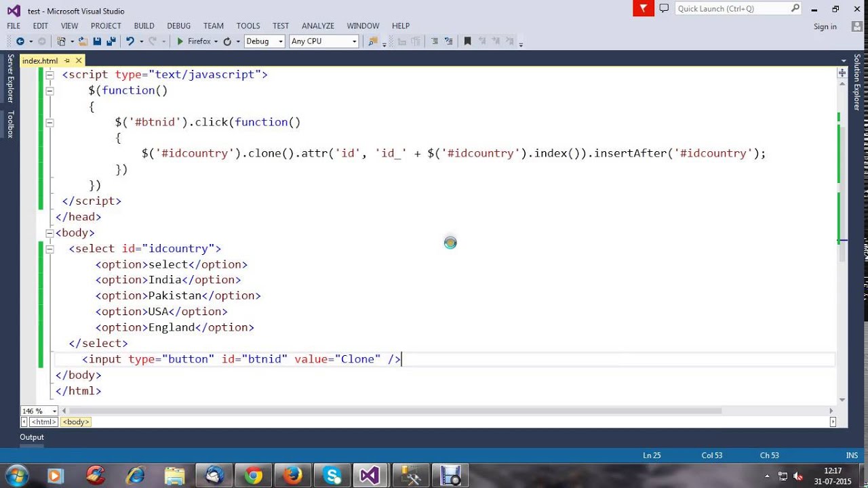Click the Navigate Backward toolbar arrow
The width and height of the screenshot is (868, 488).
20,41
